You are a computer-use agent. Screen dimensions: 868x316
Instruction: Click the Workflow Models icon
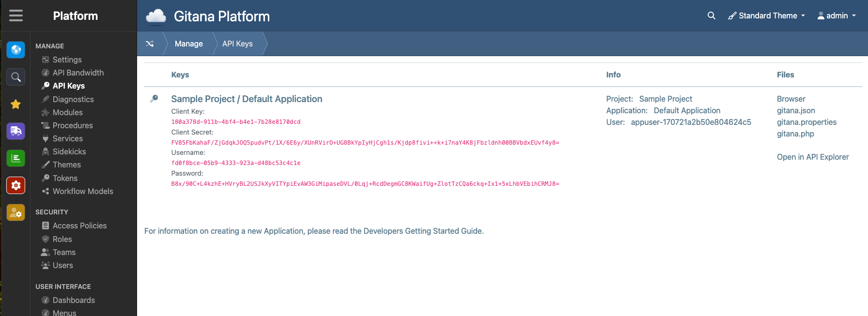click(46, 191)
